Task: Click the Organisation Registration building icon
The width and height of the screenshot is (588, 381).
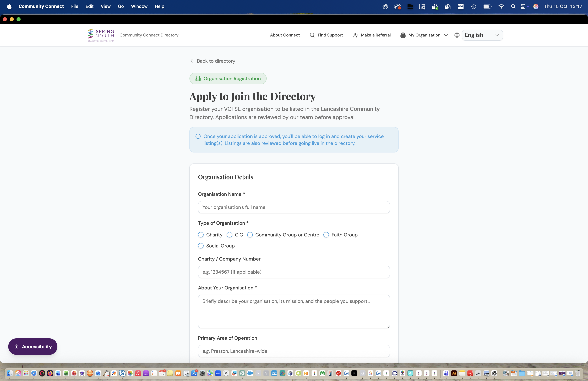Action: coord(198,78)
